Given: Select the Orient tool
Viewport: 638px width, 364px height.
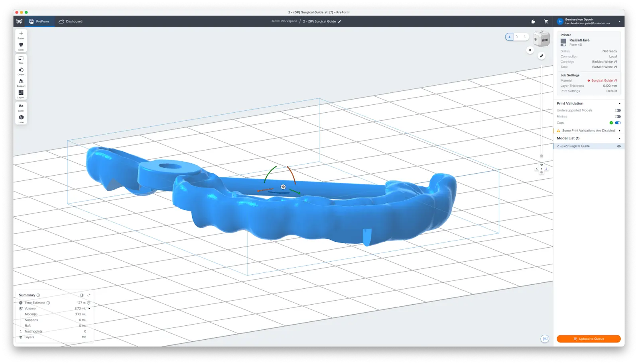Looking at the screenshot, I should click(21, 70).
